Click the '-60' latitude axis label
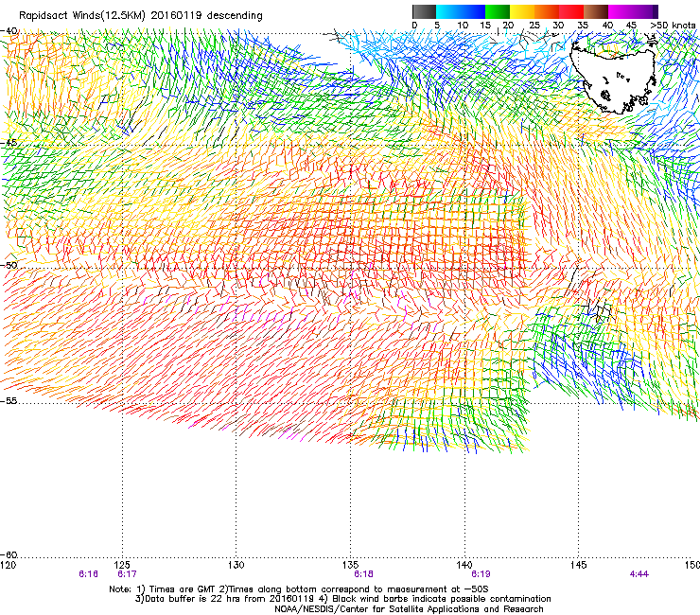The image size is (700, 615). point(9,554)
